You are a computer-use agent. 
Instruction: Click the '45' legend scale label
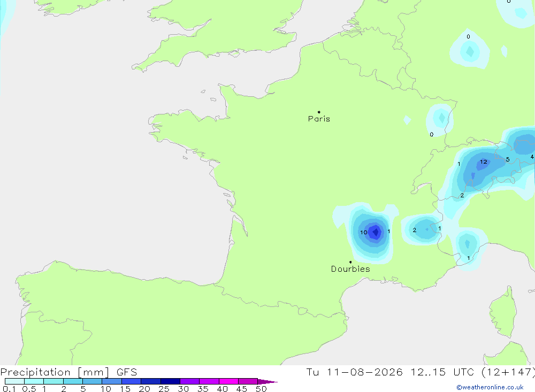coord(242,389)
